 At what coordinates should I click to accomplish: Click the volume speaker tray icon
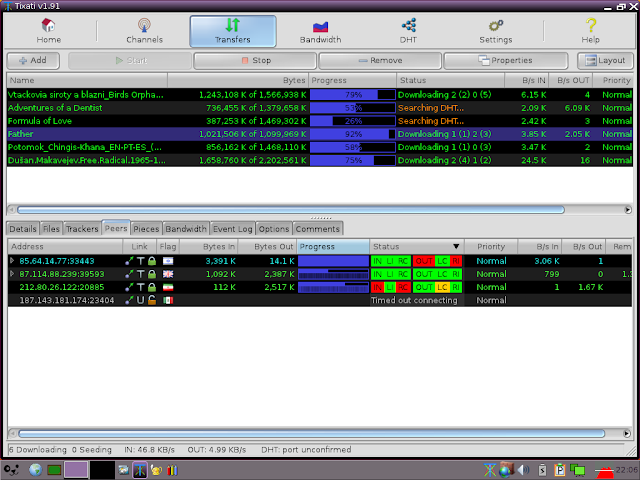point(523,470)
